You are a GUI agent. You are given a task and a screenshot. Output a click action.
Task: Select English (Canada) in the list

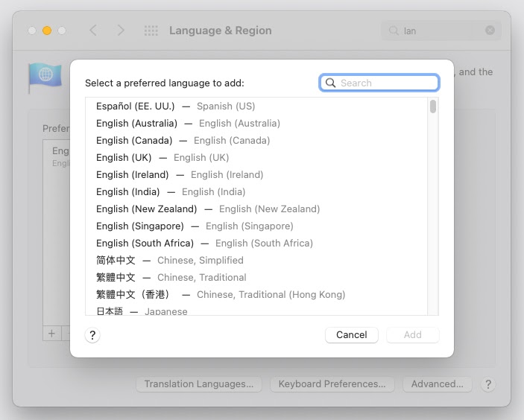tap(256, 140)
